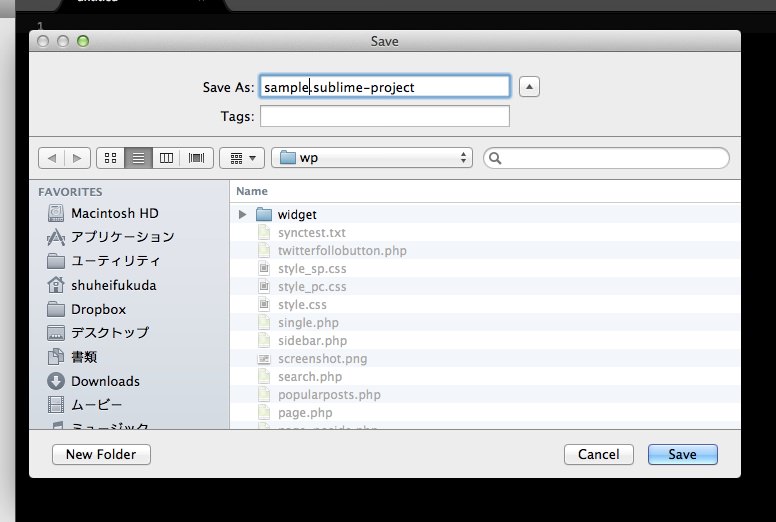This screenshot has width=776, height=522.
Task: Go forward to next folder
Action: point(77,158)
